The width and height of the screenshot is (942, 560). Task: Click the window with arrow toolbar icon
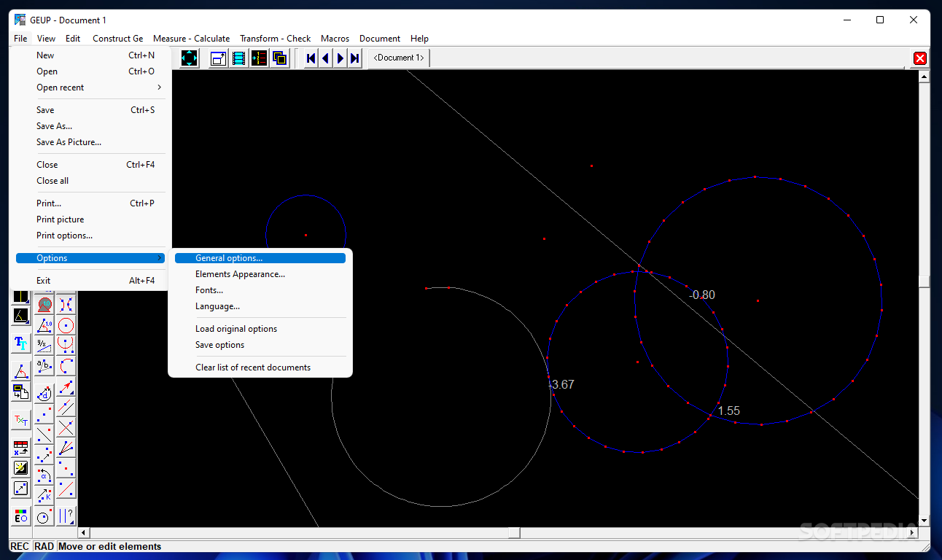pos(219,58)
